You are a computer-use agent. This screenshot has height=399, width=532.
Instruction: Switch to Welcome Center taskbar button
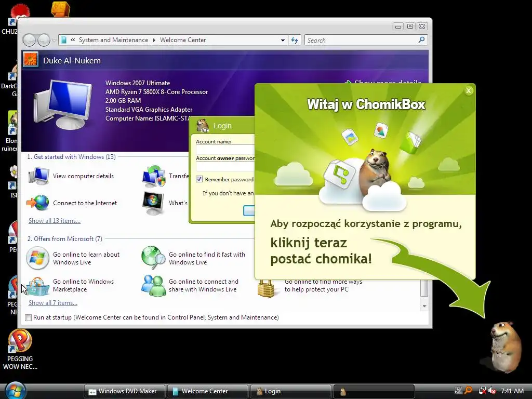tap(207, 391)
